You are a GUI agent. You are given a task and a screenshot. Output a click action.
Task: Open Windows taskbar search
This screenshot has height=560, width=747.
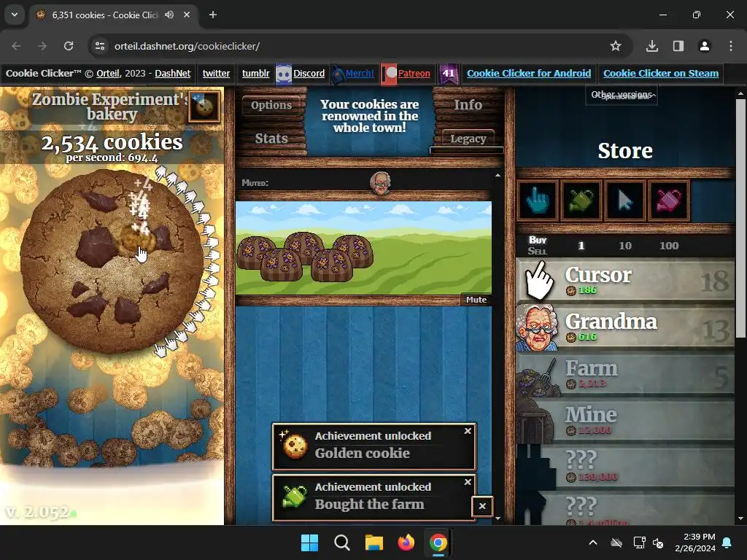pos(342,542)
